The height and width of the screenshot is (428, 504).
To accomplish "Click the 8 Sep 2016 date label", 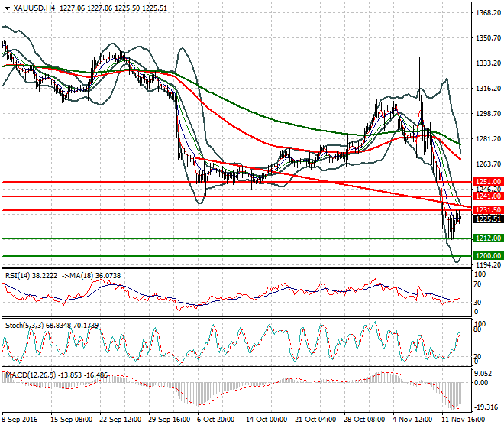I will tap(20, 420).
